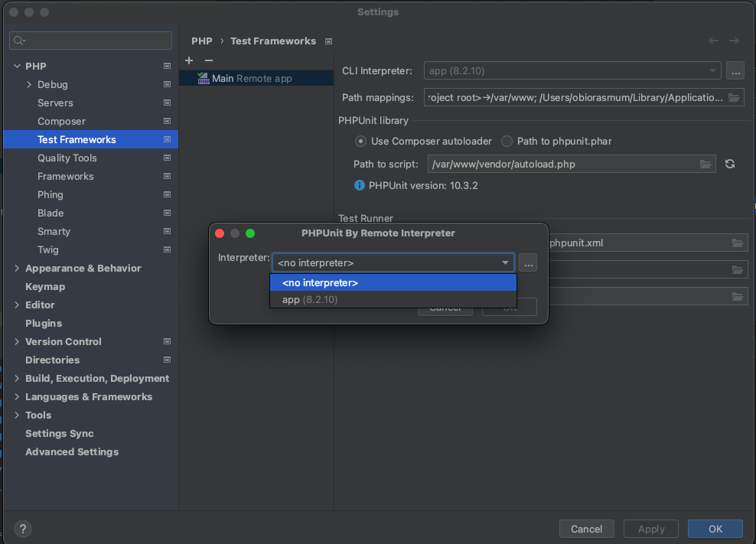Expand Languages & Frameworks section

click(17, 397)
